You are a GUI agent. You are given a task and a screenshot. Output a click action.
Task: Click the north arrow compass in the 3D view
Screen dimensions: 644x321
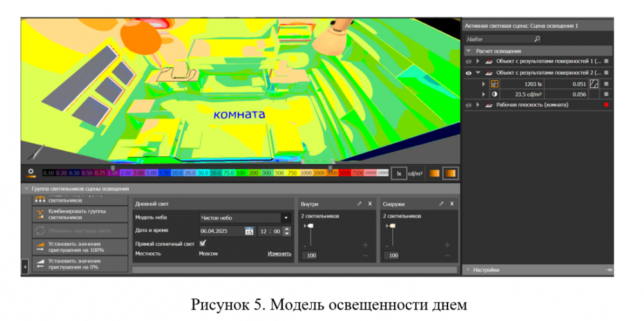tap(35, 151)
